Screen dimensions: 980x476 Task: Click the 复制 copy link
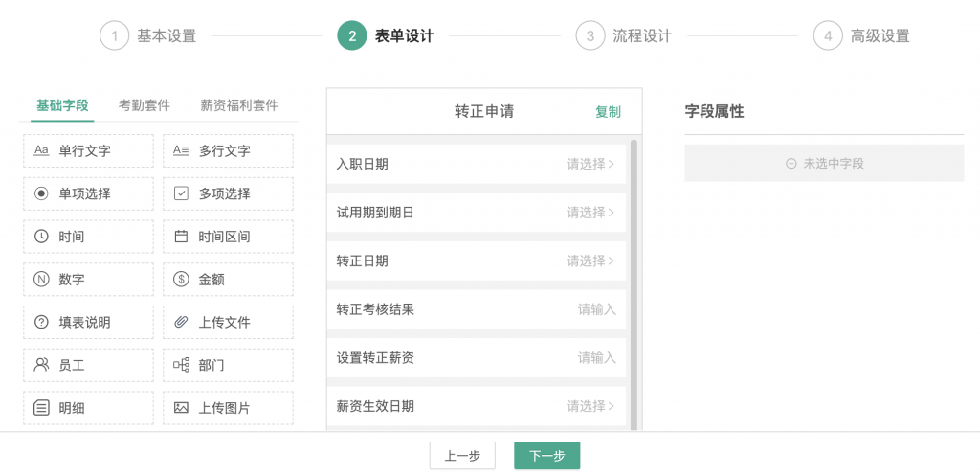(x=608, y=112)
